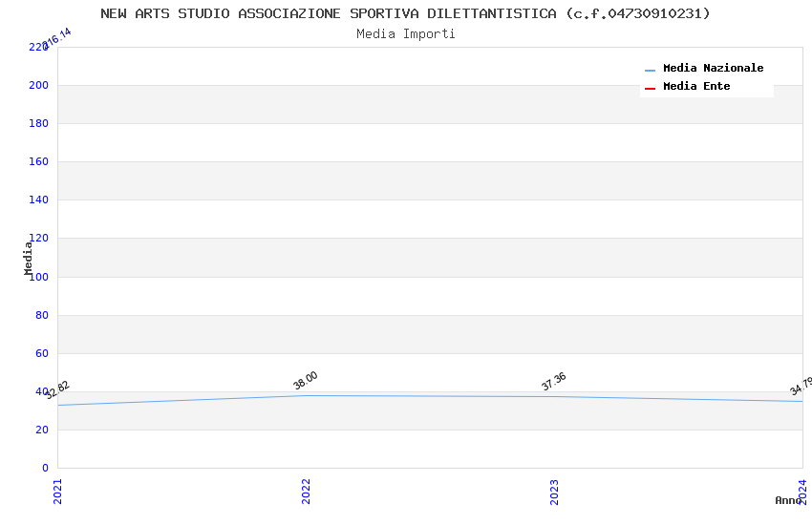Image resolution: width=812 pixels, height=525 pixels.
Task: Click the Anno x-axis title
Action: pos(788,500)
